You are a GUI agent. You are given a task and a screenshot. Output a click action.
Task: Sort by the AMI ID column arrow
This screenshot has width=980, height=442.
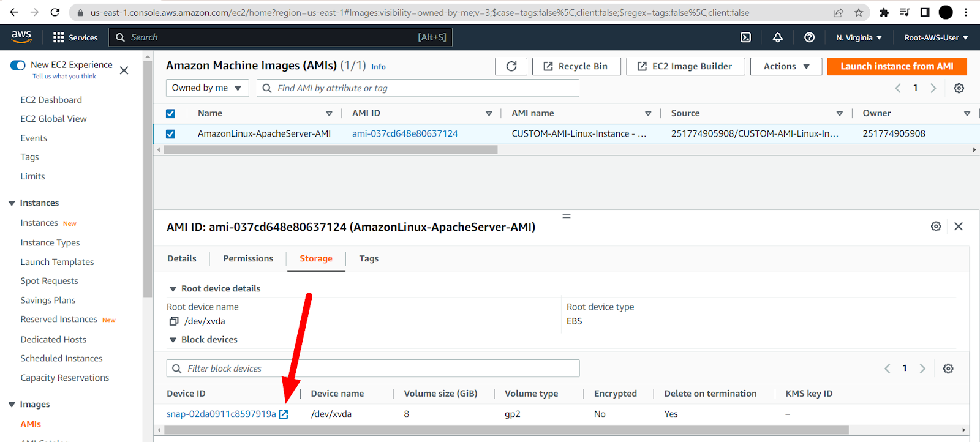click(489, 113)
